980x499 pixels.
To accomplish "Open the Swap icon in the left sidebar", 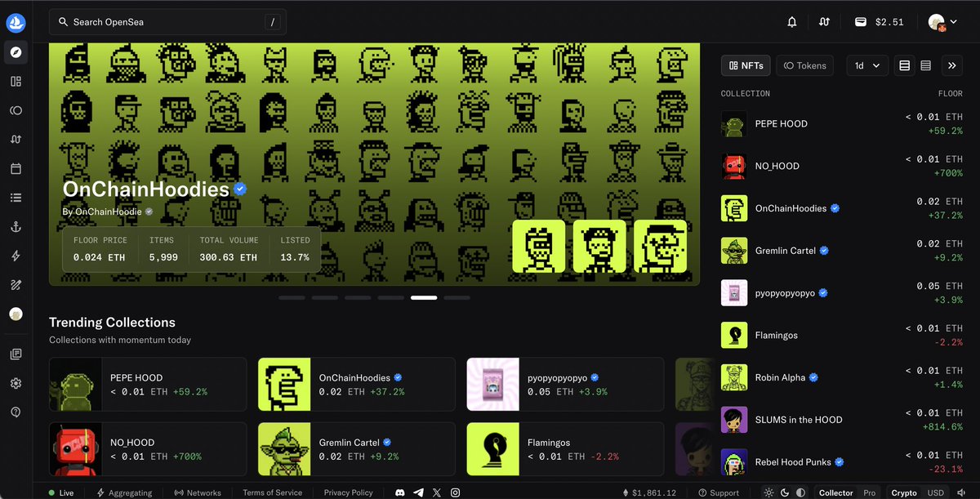I will [16, 140].
